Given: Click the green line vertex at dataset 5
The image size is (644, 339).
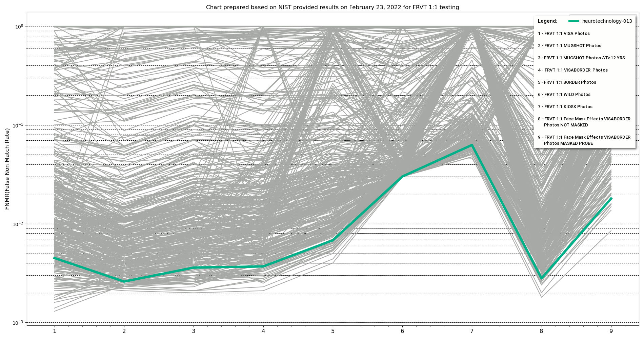Looking at the screenshot, I should tap(333, 240).
